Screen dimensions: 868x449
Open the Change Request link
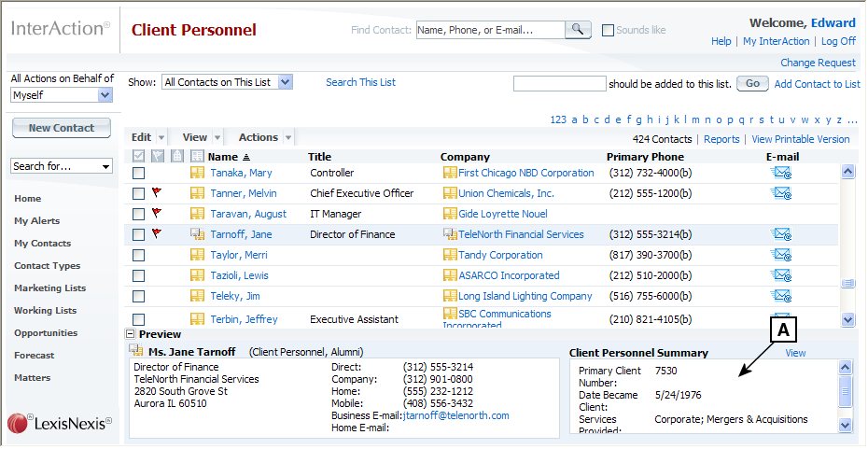pos(819,63)
